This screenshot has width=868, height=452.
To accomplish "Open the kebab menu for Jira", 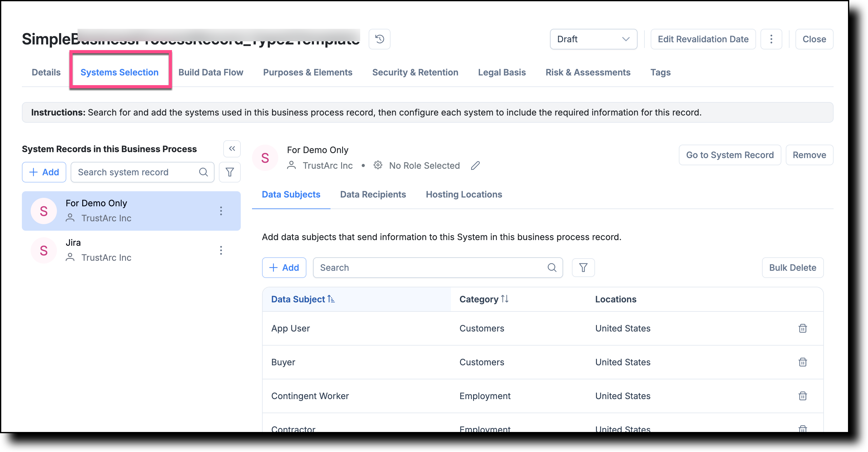I will [221, 251].
